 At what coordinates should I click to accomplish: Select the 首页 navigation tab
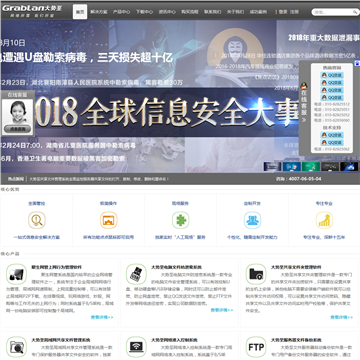coord(80,12)
